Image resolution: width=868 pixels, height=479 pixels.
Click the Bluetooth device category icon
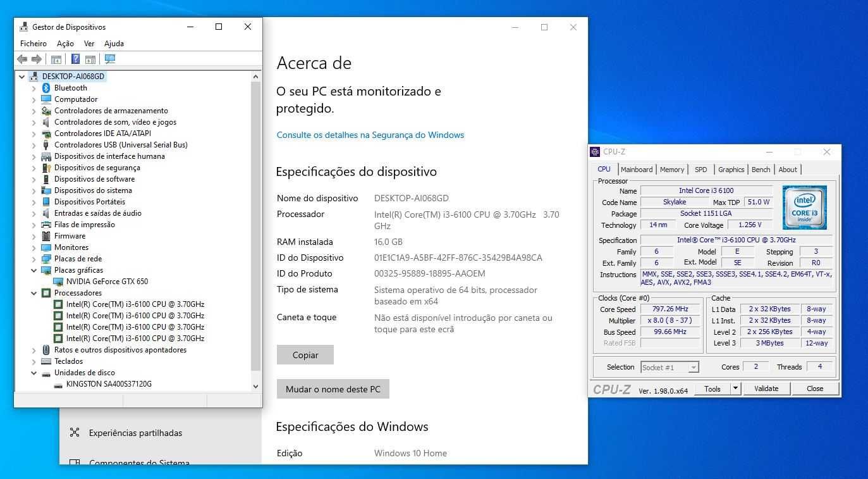tap(46, 88)
